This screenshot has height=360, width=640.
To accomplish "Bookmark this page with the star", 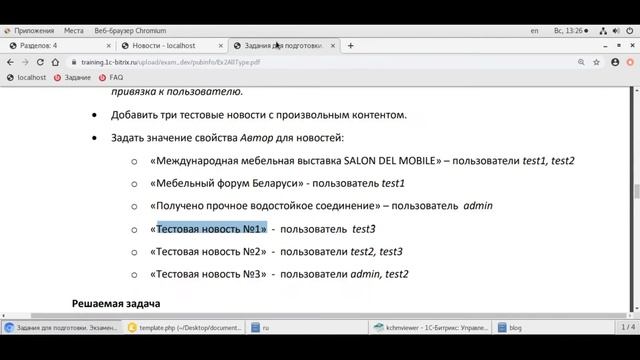I will pos(596,62).
